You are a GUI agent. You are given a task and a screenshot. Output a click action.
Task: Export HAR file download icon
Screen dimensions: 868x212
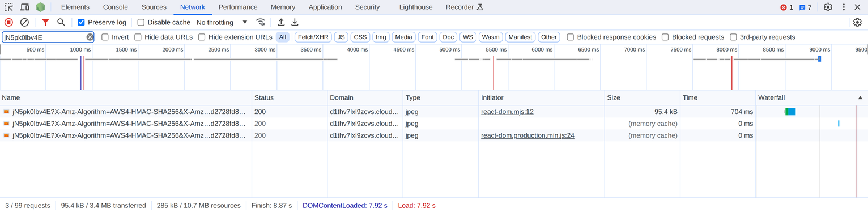(295, 22)
